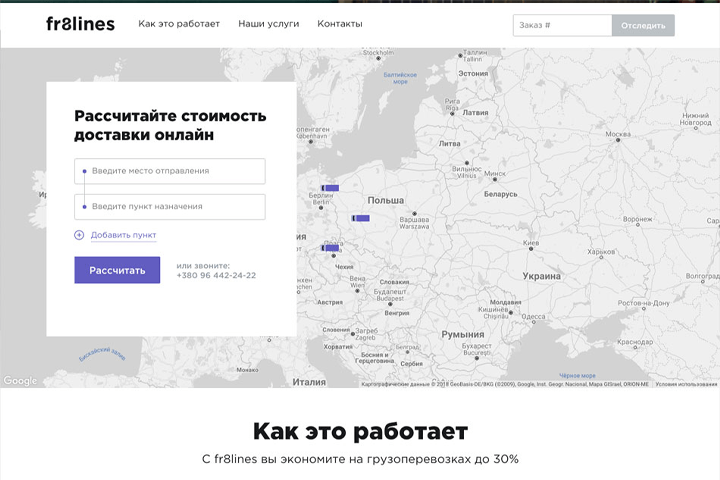Open the "Как это работает" menu item
The height and width of the screenshot is (480, 720).
pyautogui.click(x=179, y=24)
